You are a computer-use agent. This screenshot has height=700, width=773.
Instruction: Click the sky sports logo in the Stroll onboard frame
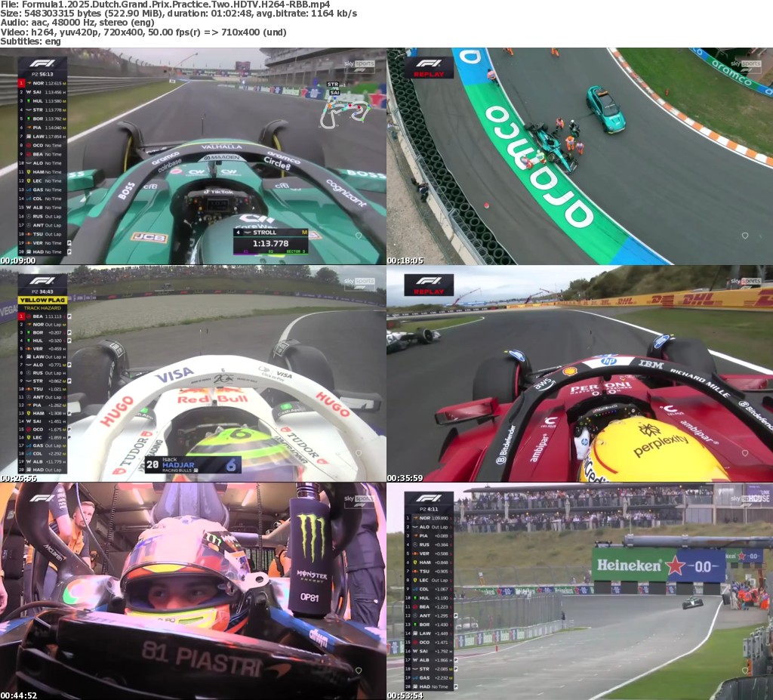point(359,66)
